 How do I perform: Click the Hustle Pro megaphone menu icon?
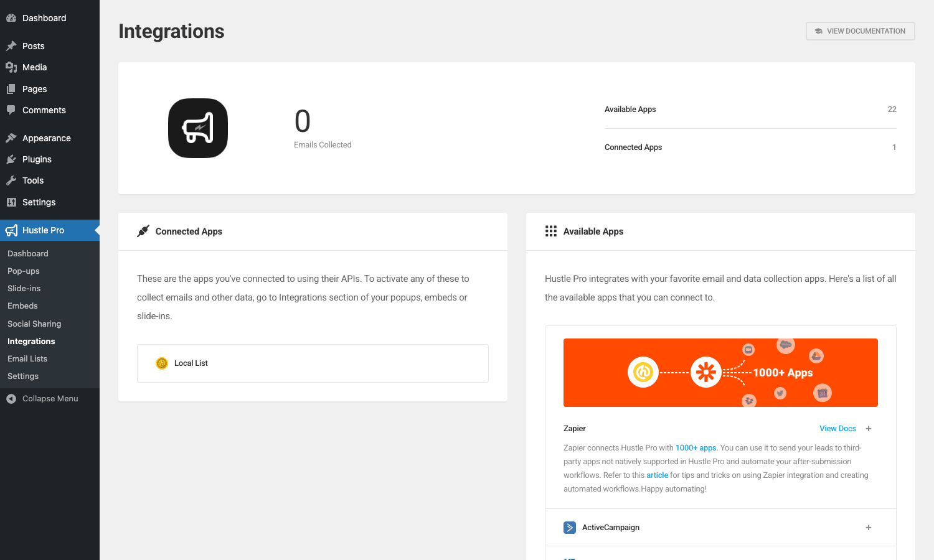coord(11,230)
